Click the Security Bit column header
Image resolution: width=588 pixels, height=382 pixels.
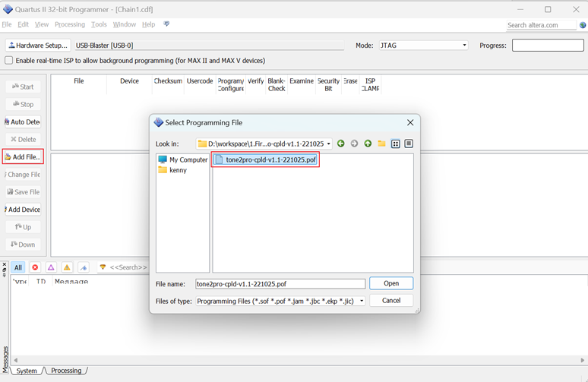coord(328,85)
